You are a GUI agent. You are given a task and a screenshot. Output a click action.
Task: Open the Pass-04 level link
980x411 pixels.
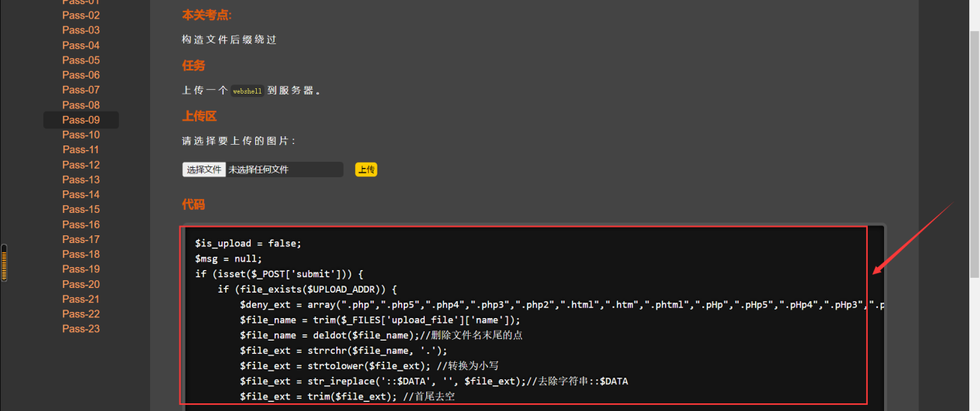[x=81, y=45]
